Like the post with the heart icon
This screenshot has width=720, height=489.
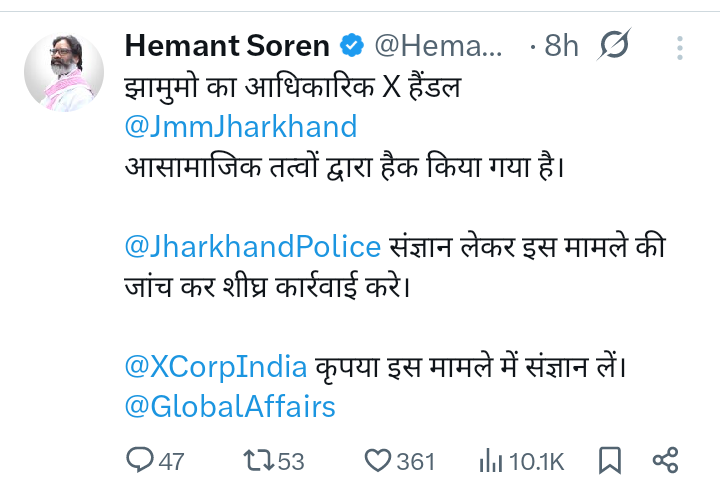[376, 460]
